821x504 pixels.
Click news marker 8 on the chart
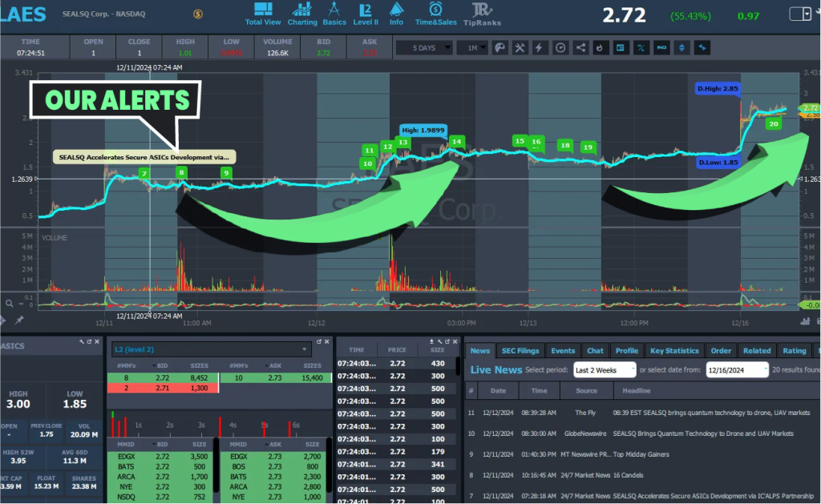coord(182,173)
